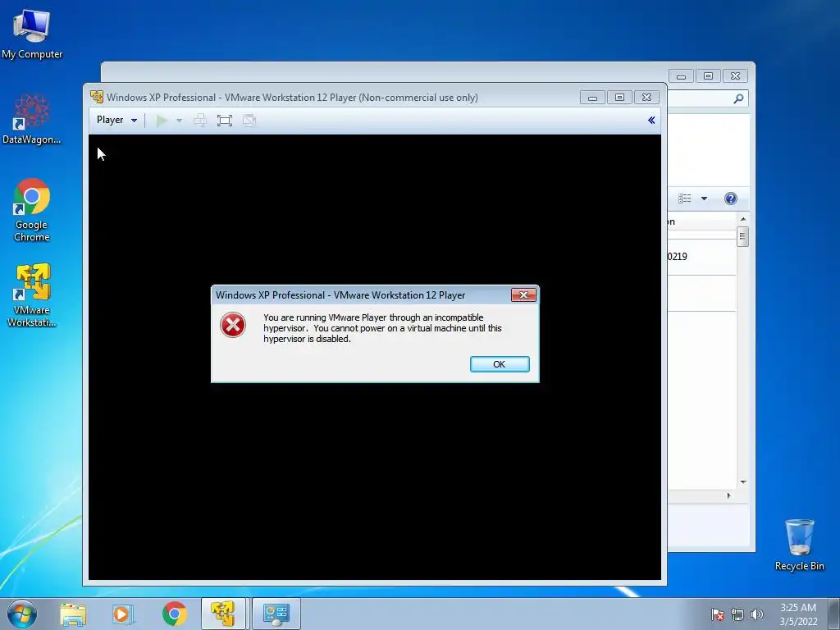The height and width of the screenshot is (630, 840).
Task: Open the Windows Start menu
Action: (x=22, y=614)
